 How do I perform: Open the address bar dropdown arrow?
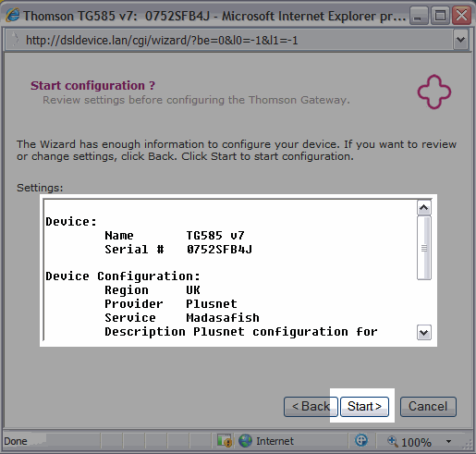pos(460,40)
